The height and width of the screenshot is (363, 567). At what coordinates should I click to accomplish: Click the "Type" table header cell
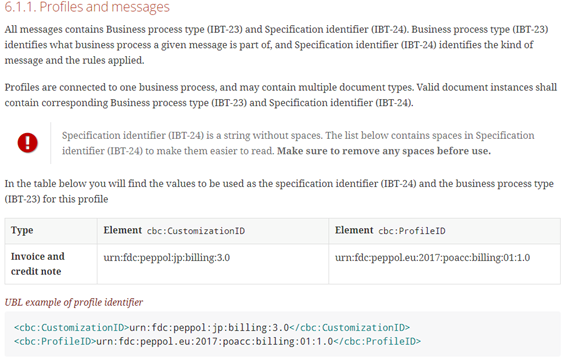(x=51, y=231)
